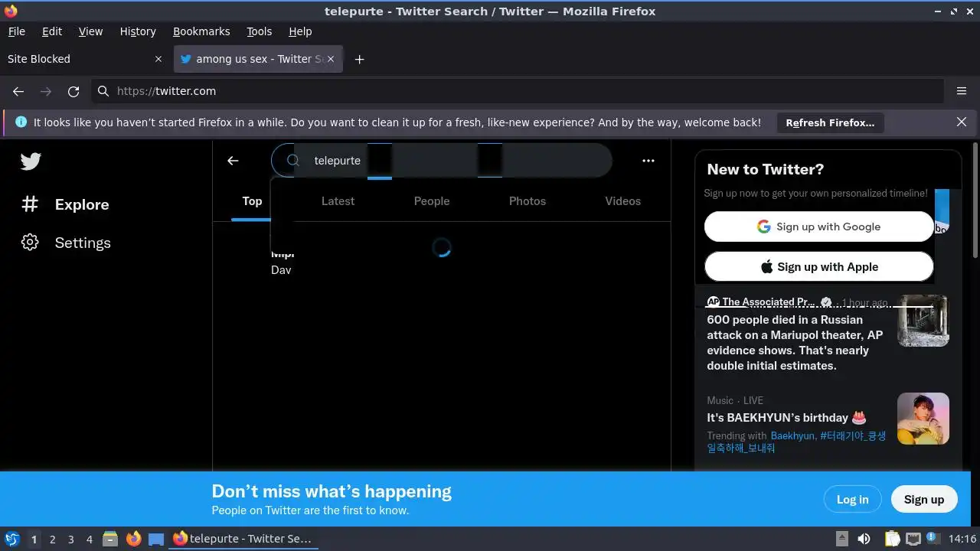Open the Help menu

pos(300,31)
